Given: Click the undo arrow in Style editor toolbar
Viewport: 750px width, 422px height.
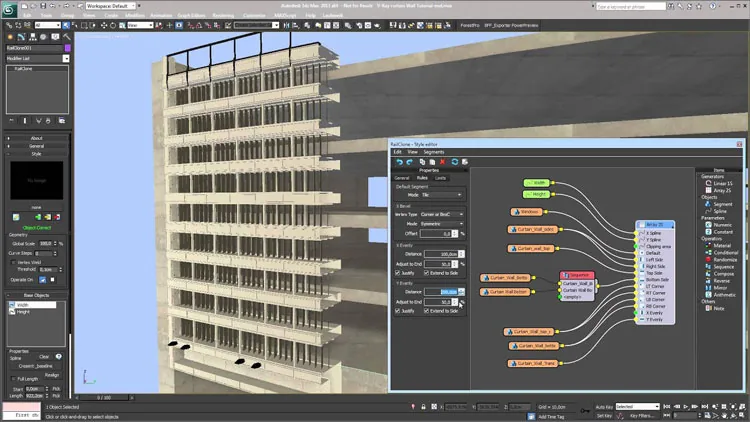Looking at the screenshot, I should pyautogui.click(x=399, y=162).
